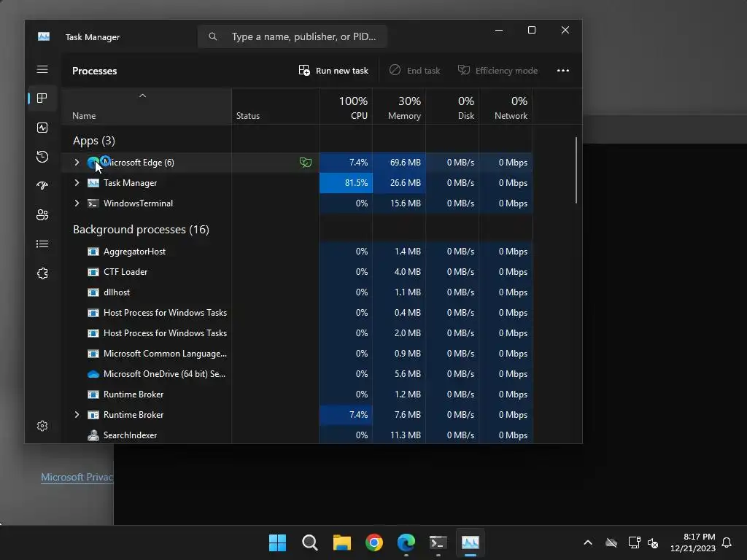Expand the WindowsTerminal process row

(x=77, y=203)
